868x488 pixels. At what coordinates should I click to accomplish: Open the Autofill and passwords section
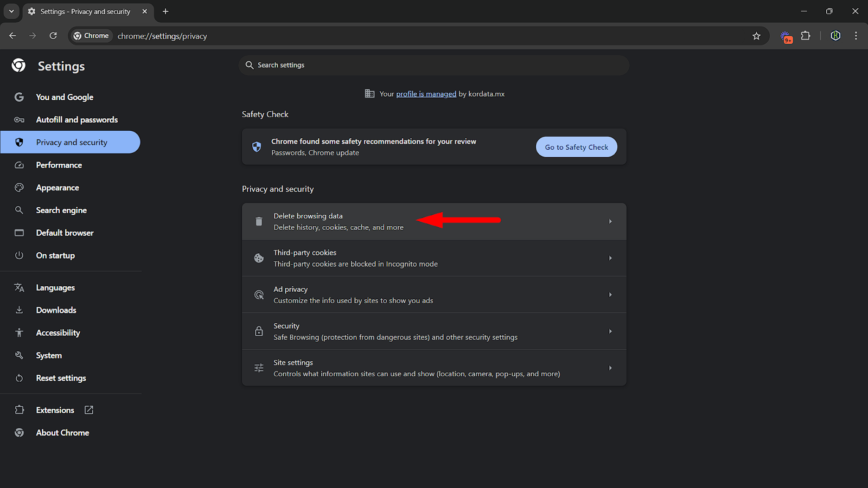pos(76,120)
